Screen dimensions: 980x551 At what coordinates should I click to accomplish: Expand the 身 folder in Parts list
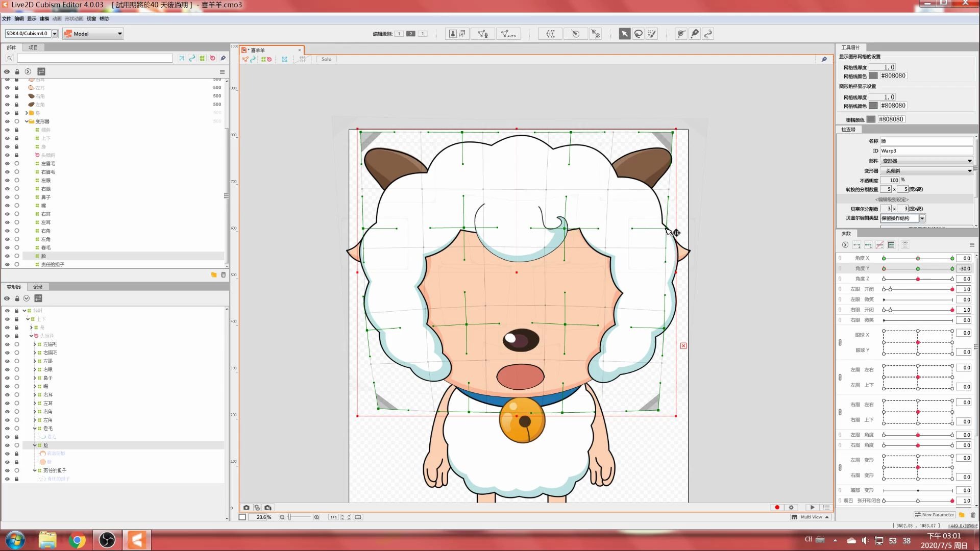(27, 113)
